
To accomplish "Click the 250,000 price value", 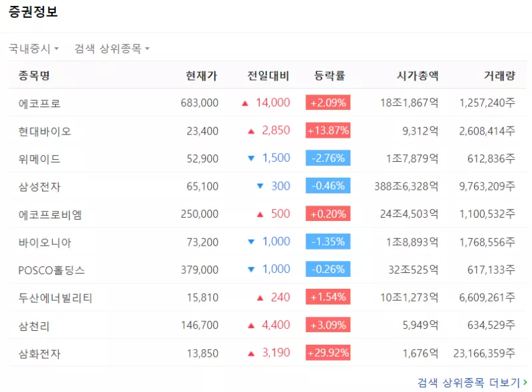I will (x=199, y=214).
